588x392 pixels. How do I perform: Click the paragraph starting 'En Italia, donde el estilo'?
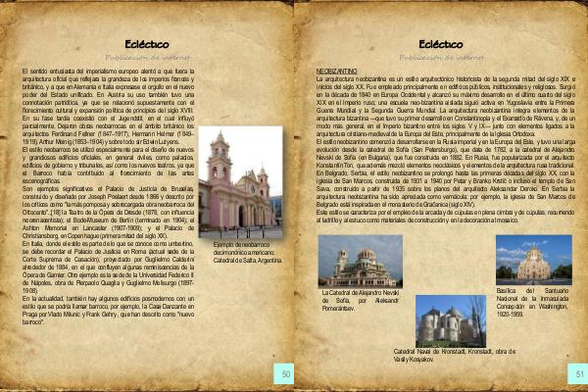108,268
